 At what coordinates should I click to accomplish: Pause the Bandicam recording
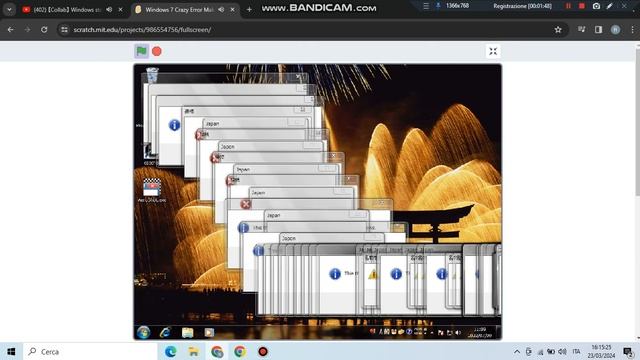(x=568, y=6)
